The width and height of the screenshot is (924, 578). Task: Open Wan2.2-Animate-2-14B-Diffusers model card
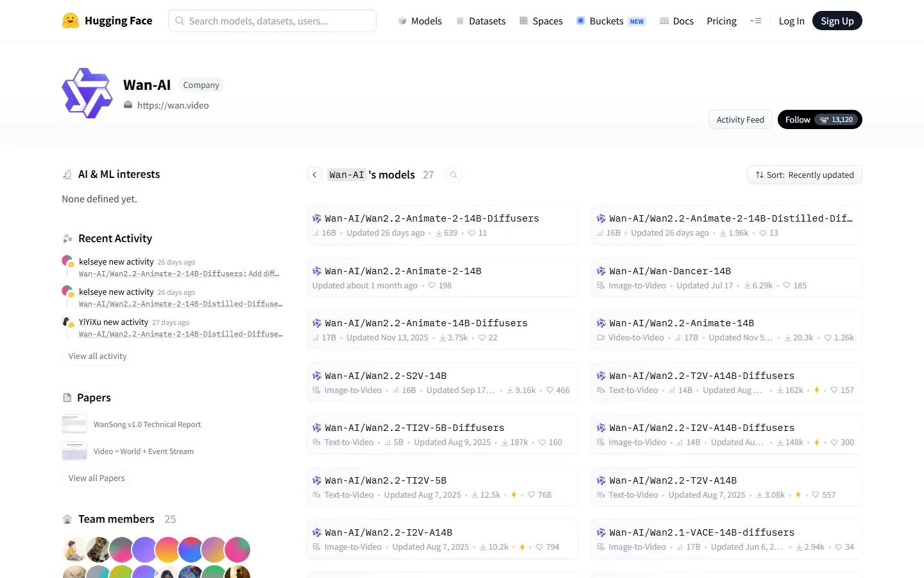pos(442,225)
